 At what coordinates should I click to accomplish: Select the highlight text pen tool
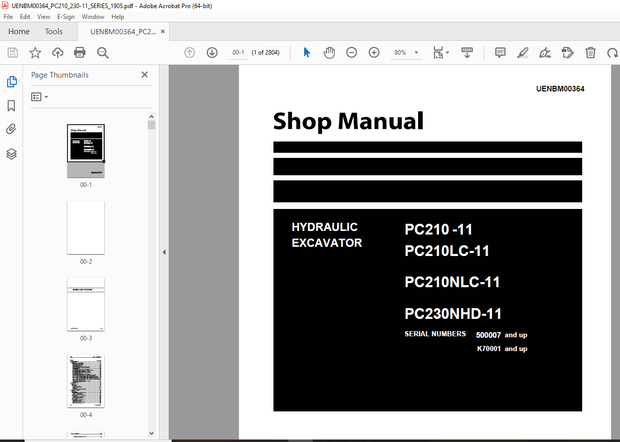point(523,53)
